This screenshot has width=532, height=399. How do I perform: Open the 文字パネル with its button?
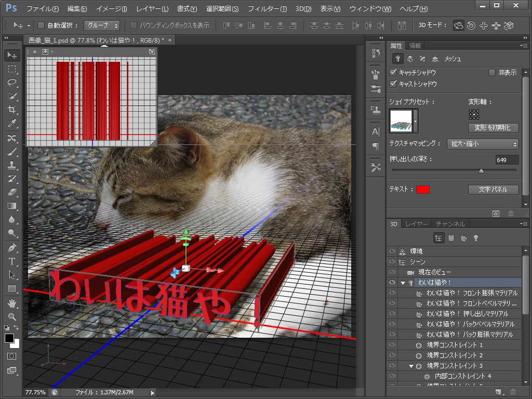coord(493,190)
